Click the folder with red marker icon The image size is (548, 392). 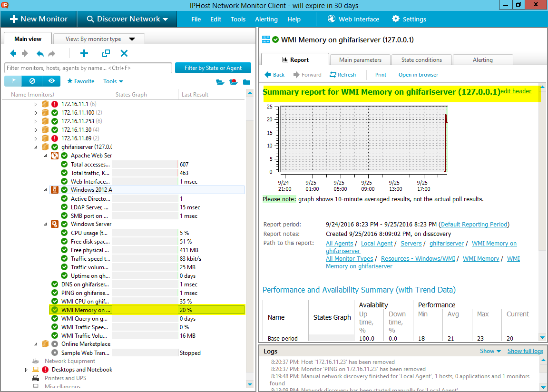(234, 82)
